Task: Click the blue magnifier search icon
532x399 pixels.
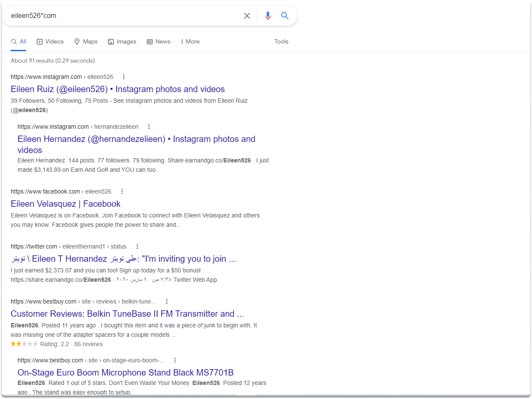Action: coord(285,16)
